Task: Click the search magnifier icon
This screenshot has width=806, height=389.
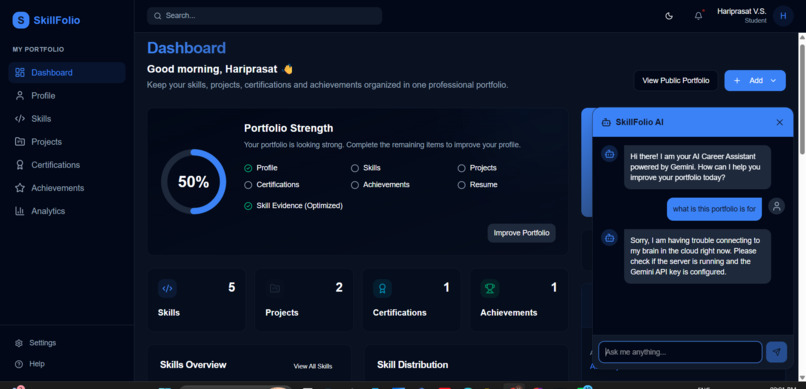Action: (158, 16)
